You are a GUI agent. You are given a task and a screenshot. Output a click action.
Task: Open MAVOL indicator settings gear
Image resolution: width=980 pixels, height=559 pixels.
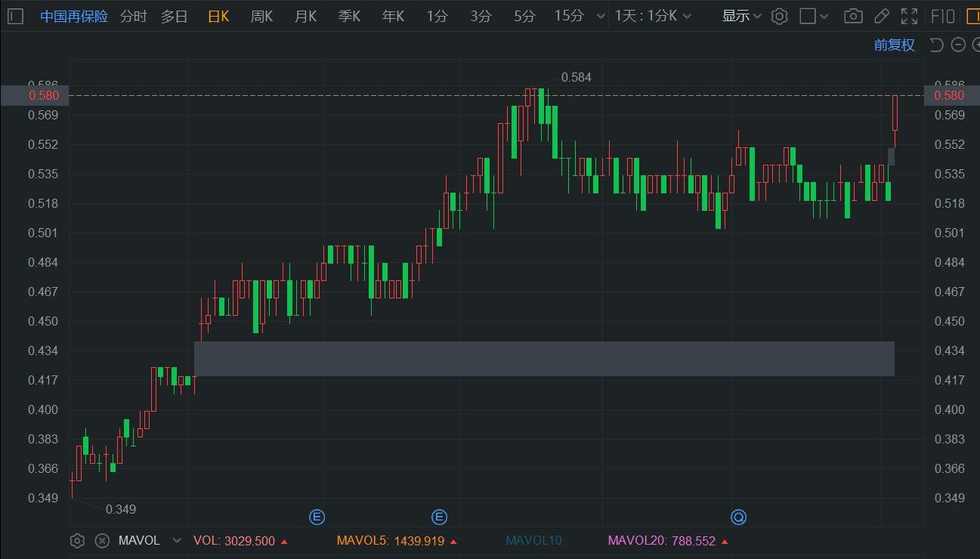coord(76,541)
